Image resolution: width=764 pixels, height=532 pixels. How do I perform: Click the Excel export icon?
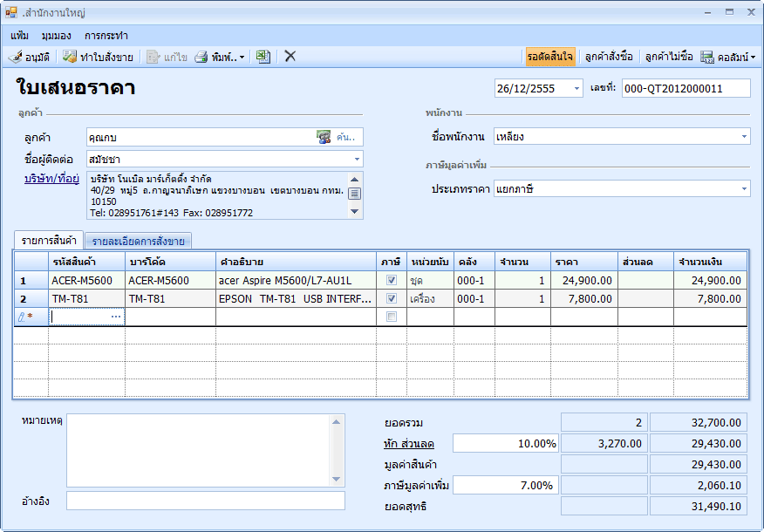pos(263,57)
